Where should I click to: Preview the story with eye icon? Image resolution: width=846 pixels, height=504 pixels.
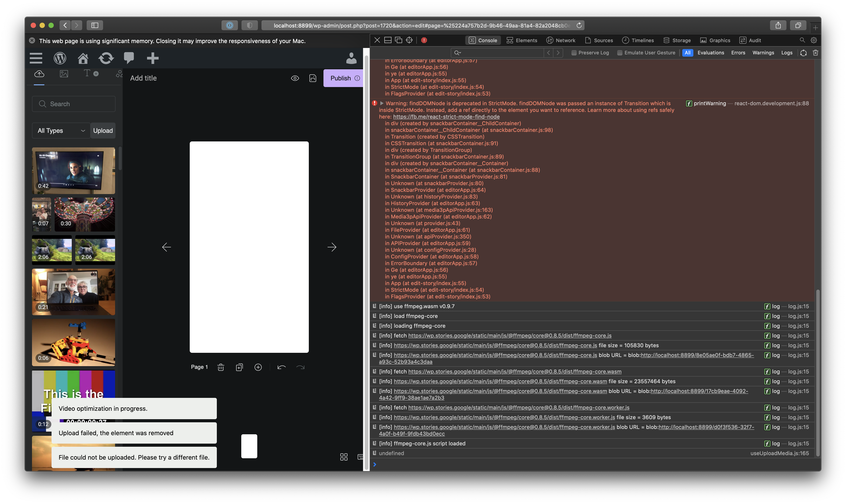click(x=295, y=78)
